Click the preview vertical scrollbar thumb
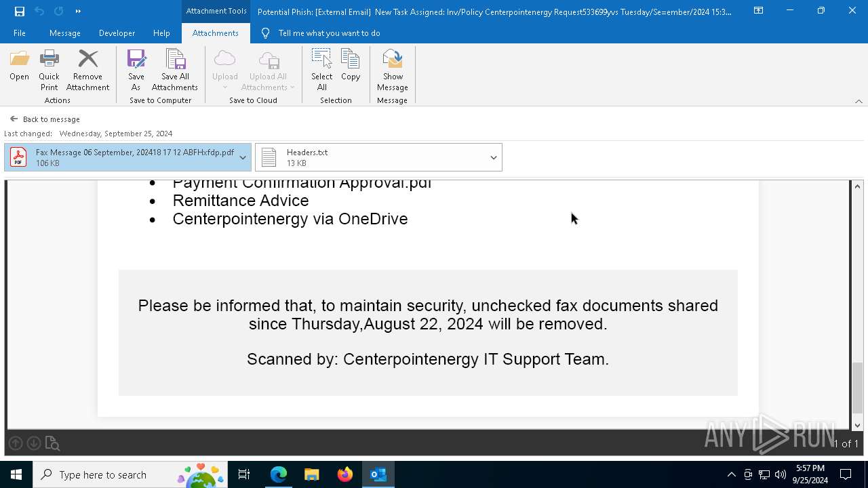Screen dimensions: 868x488 pyautogui.click(x=857, y=387)
